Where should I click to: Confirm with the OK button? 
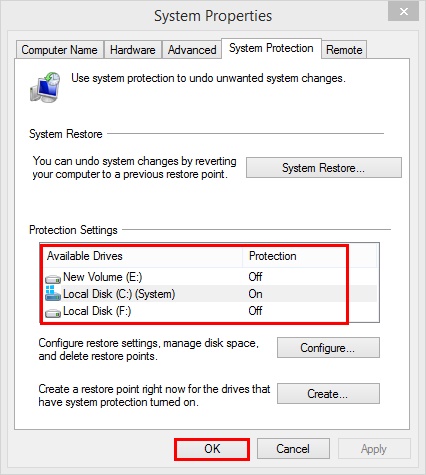click(x=212, y=449)
